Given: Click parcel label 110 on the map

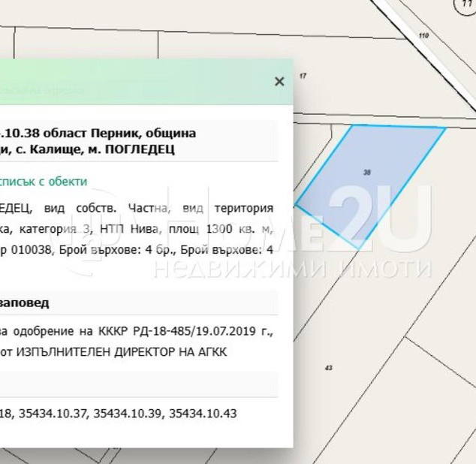Looking at the screenshot, I should click(x=423, y=35).
